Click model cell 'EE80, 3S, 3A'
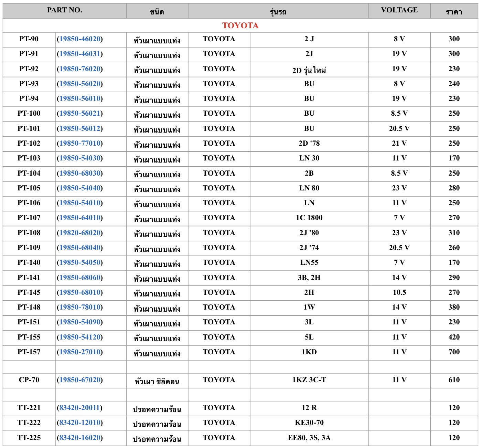 point(309,438)
